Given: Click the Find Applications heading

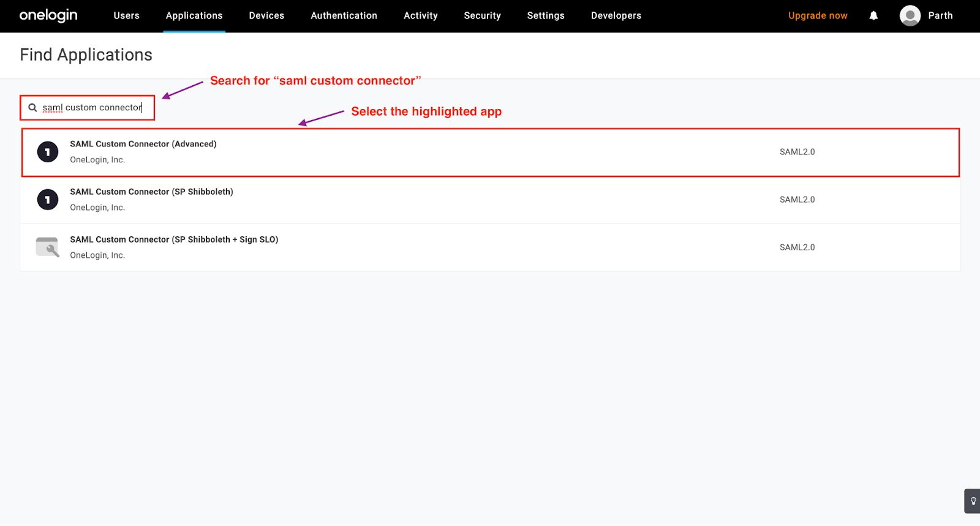Looking at the screenshot, I should [x=86, y=55].
